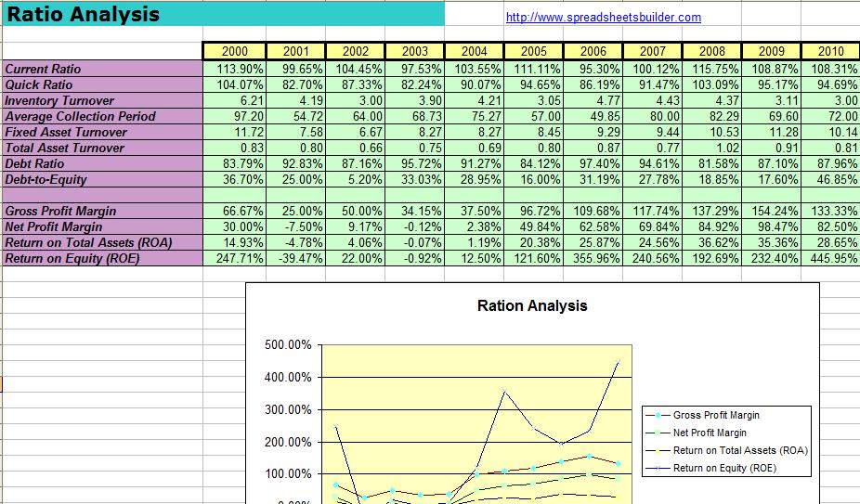
Task: Select ROE cell 355.96%
Action: tap(593, 258)
